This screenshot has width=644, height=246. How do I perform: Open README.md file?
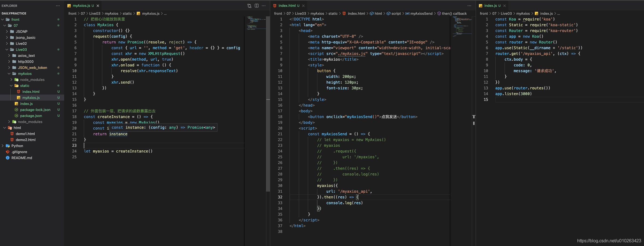[32, 158]
